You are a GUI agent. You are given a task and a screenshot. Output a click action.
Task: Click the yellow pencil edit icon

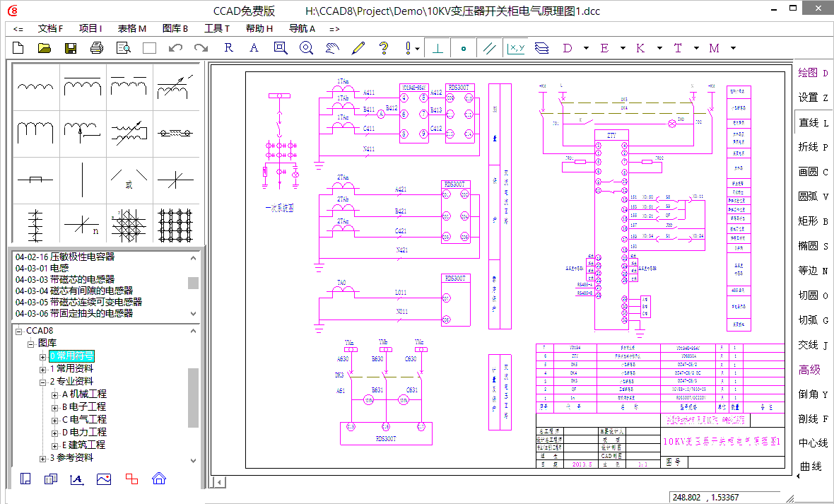tap(358, 48)
